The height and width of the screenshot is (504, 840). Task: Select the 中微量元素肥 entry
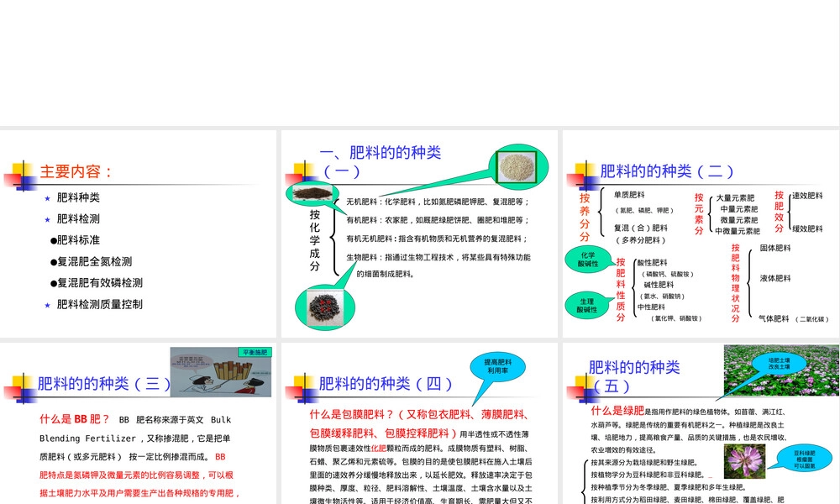tap(738, 231)
